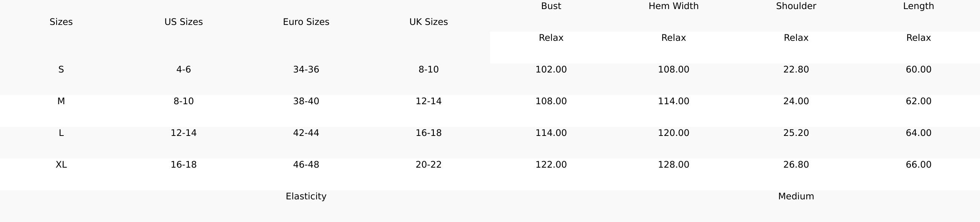Click the Hem Width column header
This screenshot has height=222, width=980.
[x=673, y=6]
